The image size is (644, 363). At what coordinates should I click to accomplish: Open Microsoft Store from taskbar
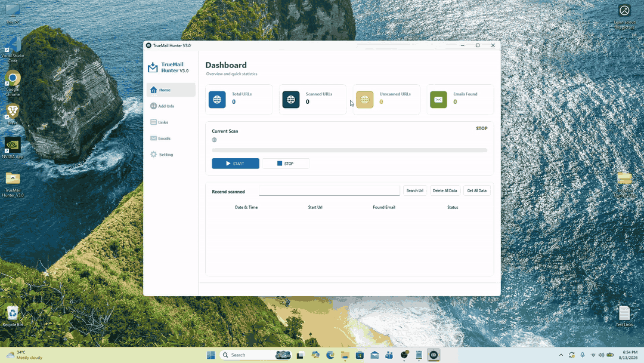pos(360,355)
